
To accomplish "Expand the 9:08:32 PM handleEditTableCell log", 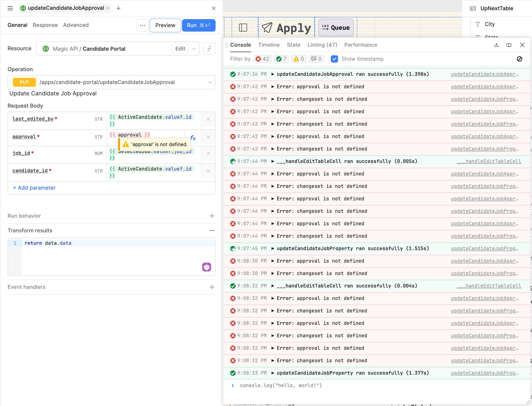I will coord(273,286).
